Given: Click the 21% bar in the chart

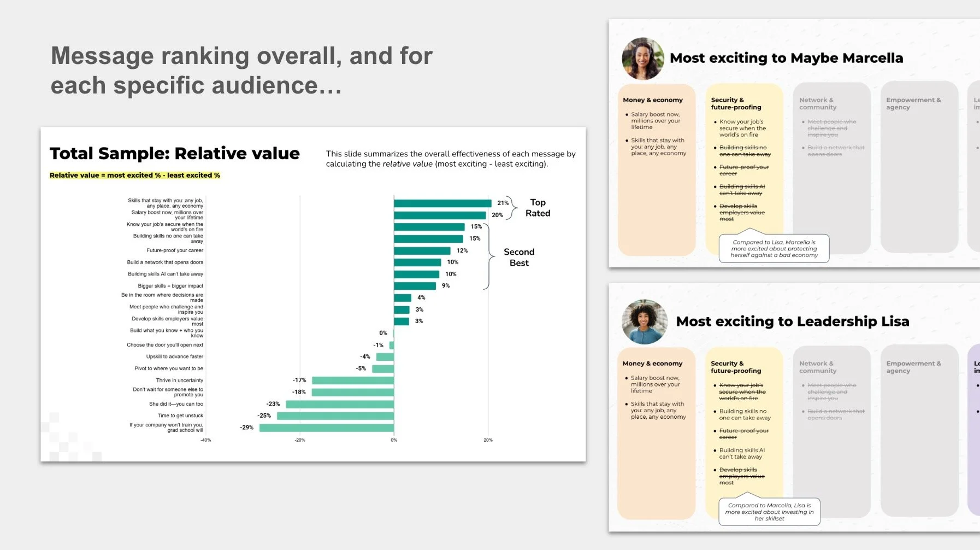Looking at the screenshot, I should [442, 203].
